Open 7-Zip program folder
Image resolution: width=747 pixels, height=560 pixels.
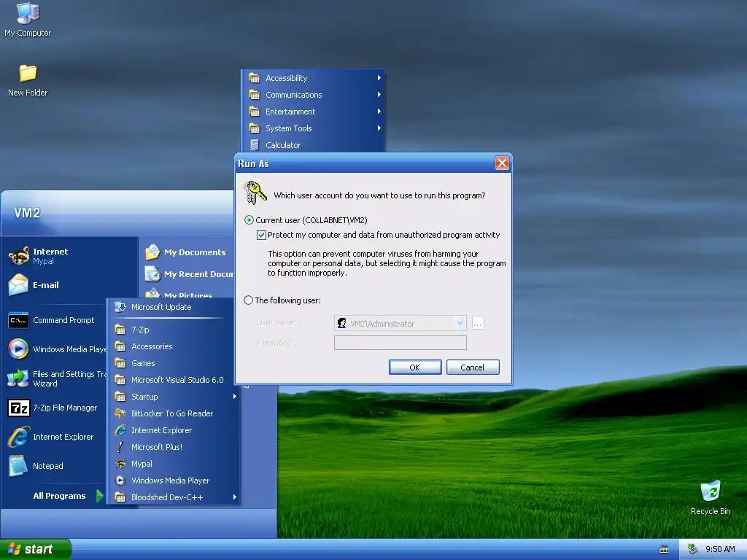click(174, 330)
